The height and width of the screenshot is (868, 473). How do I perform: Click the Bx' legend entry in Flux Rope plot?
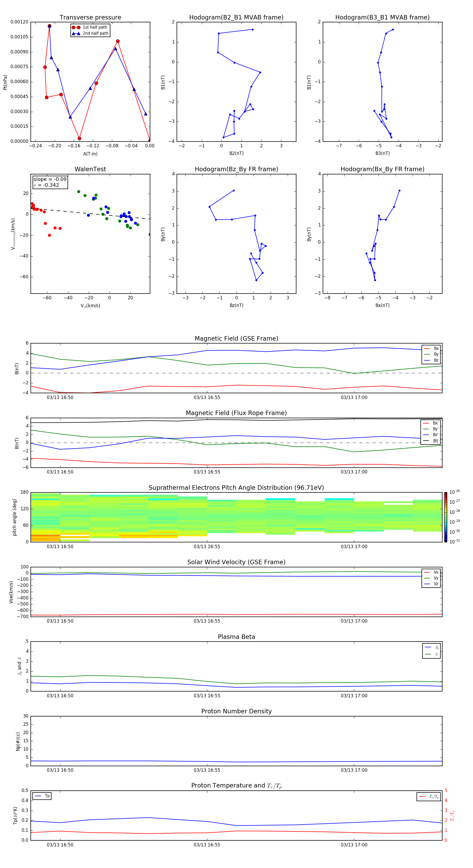(x=431, y=423)
